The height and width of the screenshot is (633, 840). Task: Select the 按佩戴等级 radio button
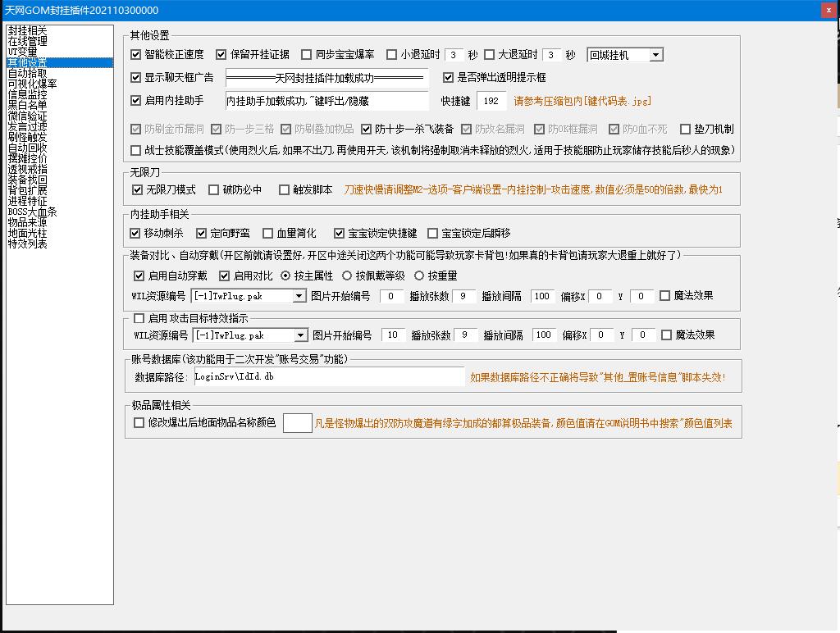coord(347,276)
